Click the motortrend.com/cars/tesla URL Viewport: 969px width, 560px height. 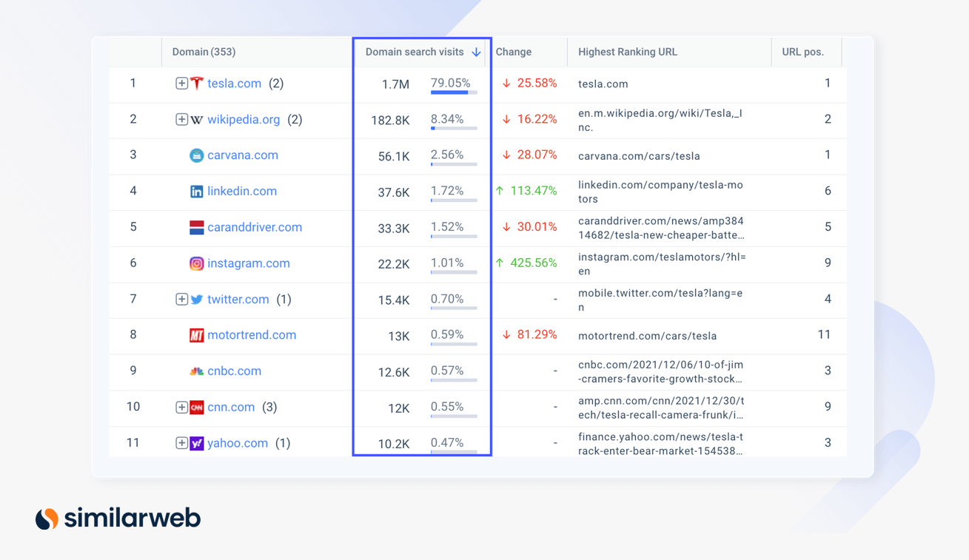point(647,336)
